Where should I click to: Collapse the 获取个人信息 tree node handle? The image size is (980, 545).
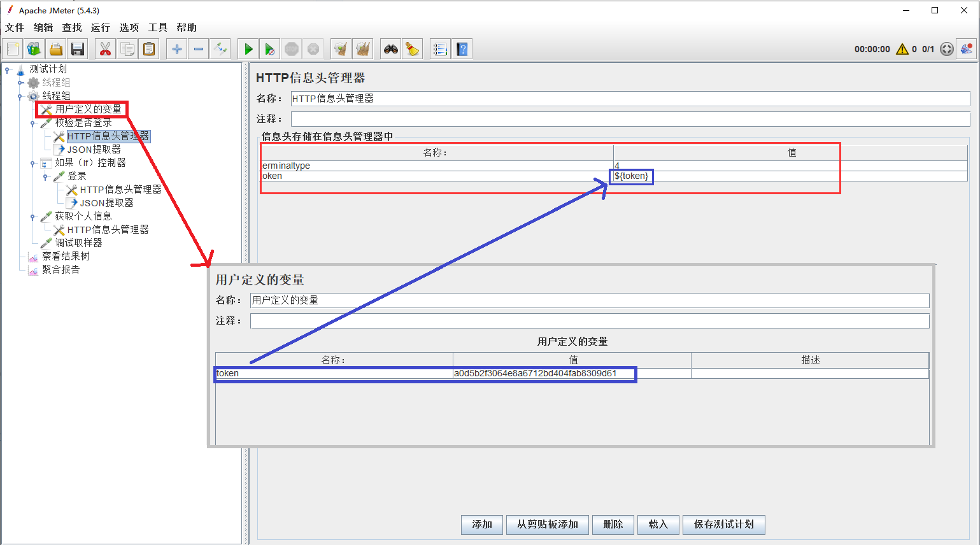(32, 217)
